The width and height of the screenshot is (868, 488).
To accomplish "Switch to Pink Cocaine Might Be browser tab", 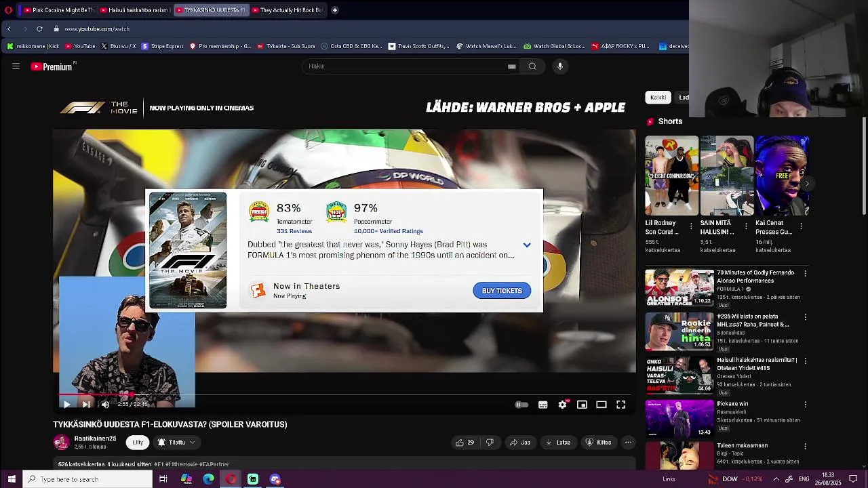I will coord(59,10).
